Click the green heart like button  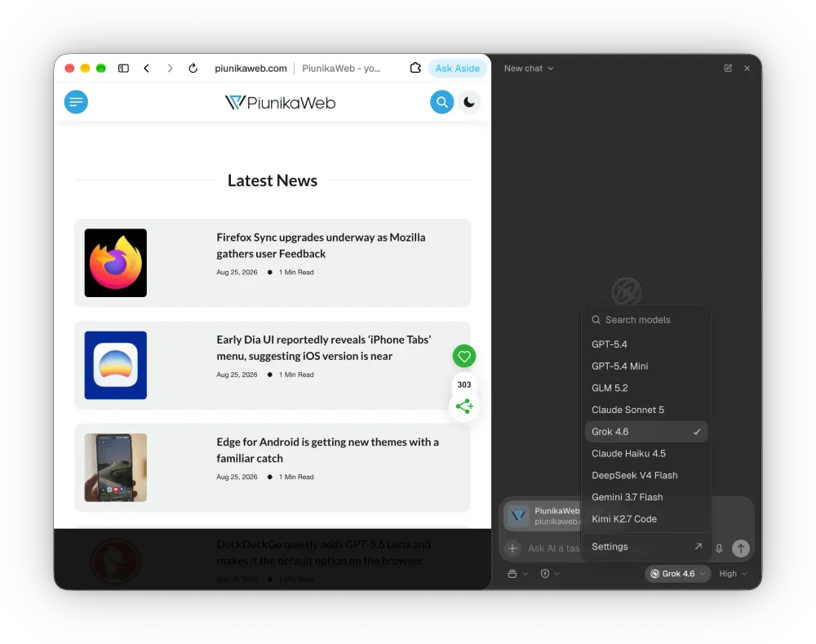(464, 356)
